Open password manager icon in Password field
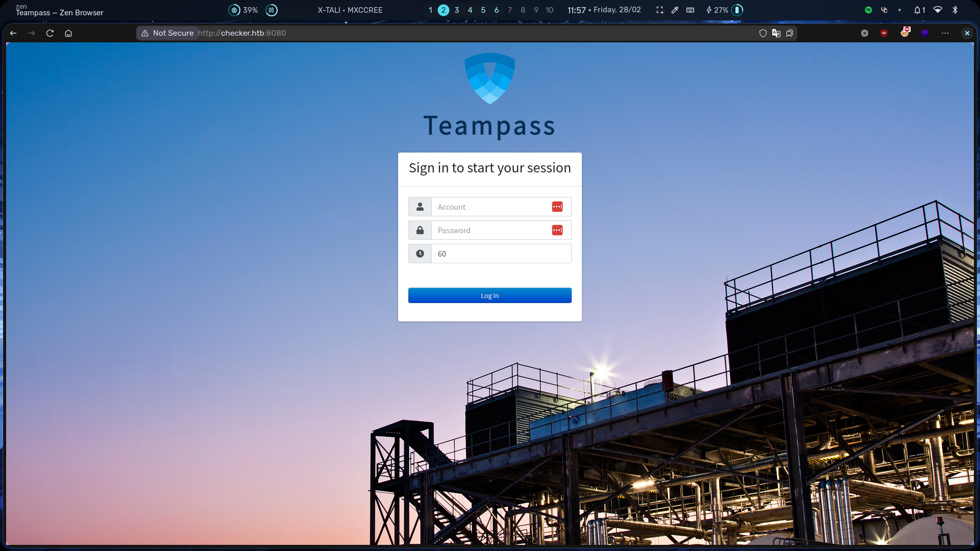The image size is (980, 551). point(557,230)
